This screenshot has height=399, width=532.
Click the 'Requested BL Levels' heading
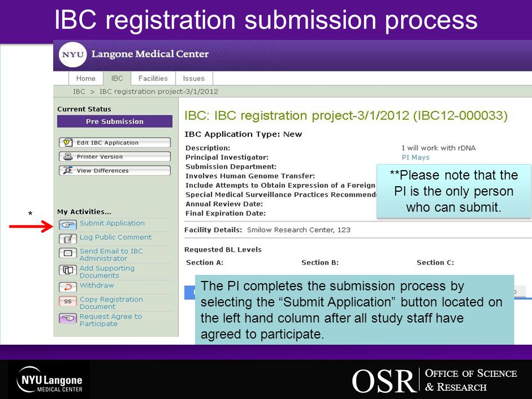coord(223,250)
